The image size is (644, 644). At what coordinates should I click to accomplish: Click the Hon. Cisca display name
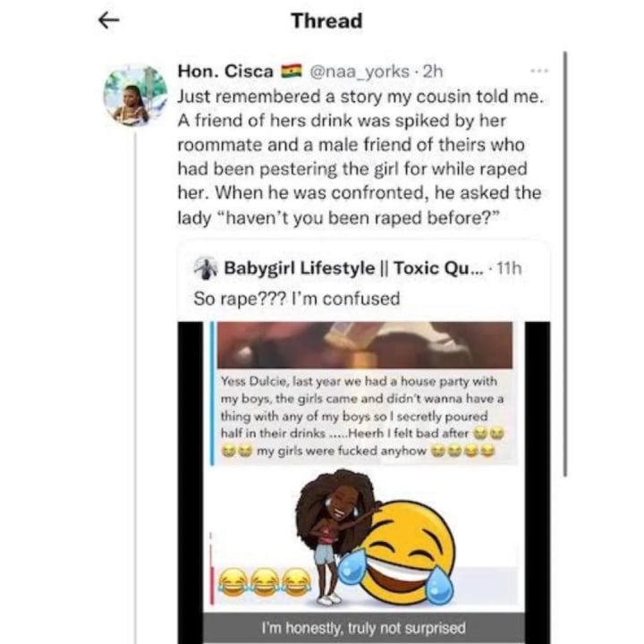point(225,72)
